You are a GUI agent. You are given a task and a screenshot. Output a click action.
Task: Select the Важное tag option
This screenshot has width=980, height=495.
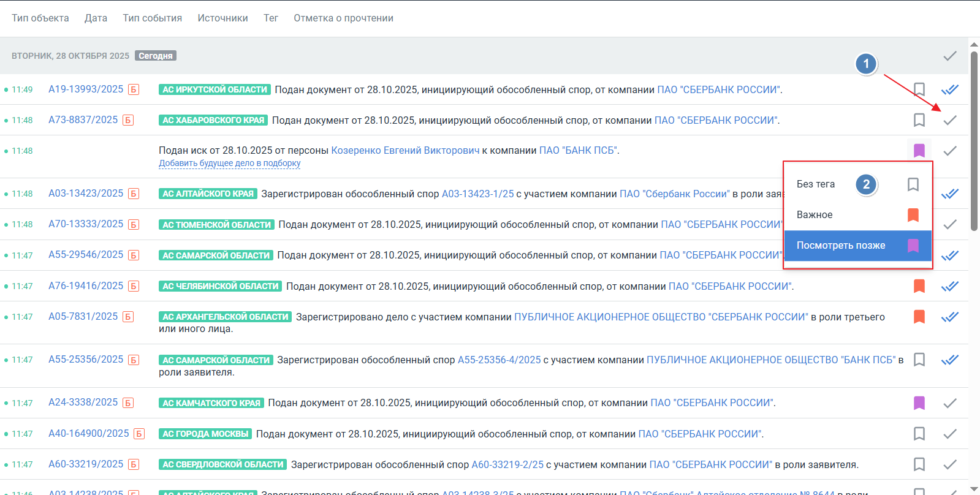pos(815,215)
